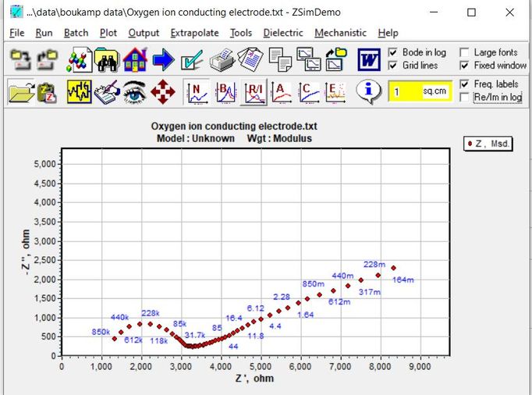Viewport: 532px width, 395px height.
Task: Uncheck the Grid lines option
Action: (x=392, y=66)
